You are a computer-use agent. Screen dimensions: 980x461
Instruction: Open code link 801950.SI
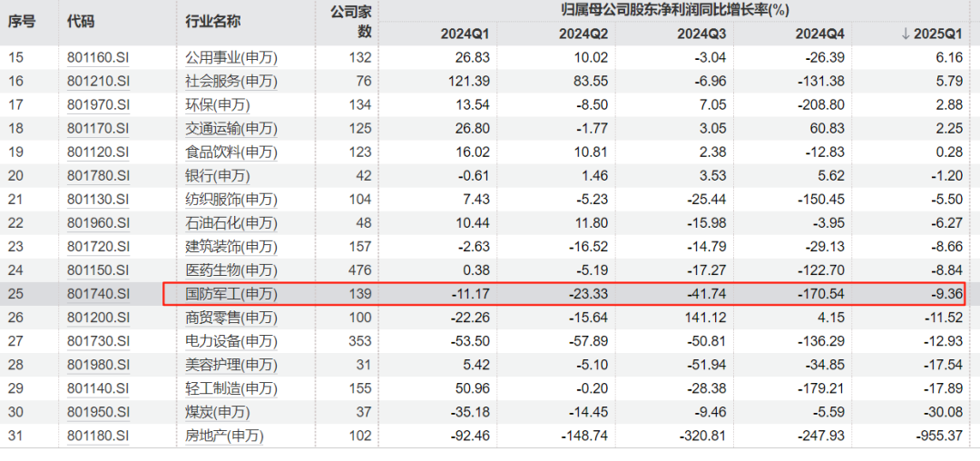[x=98, y=412]
